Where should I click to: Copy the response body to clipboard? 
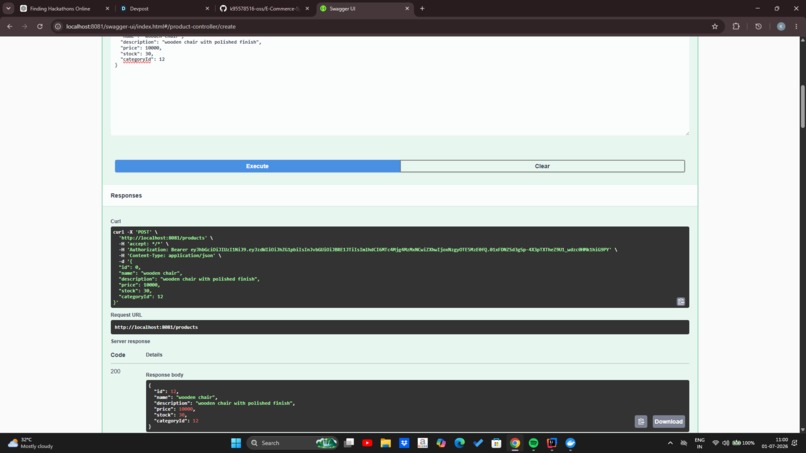tap(640, 422)
